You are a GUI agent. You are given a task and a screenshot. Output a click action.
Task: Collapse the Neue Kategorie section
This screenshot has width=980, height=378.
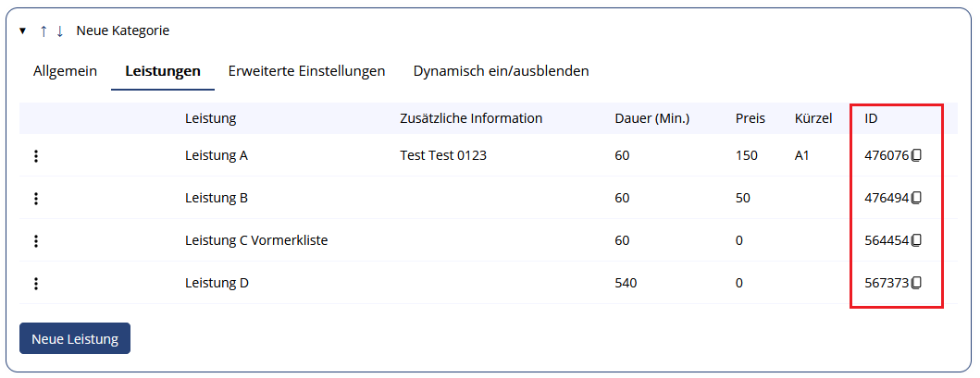click(23, 30)
